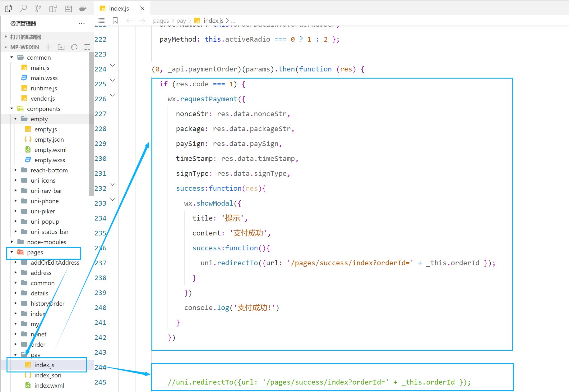Collapse the pages folder
Screen dimensions: 569x392
pos(12,252)
